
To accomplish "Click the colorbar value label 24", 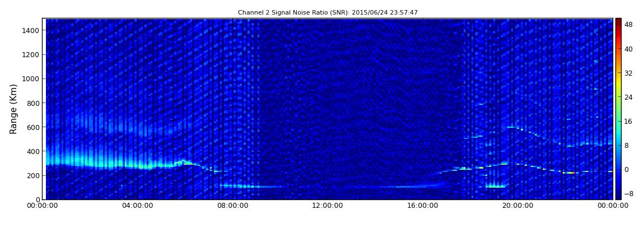I will tap(628, 97).
